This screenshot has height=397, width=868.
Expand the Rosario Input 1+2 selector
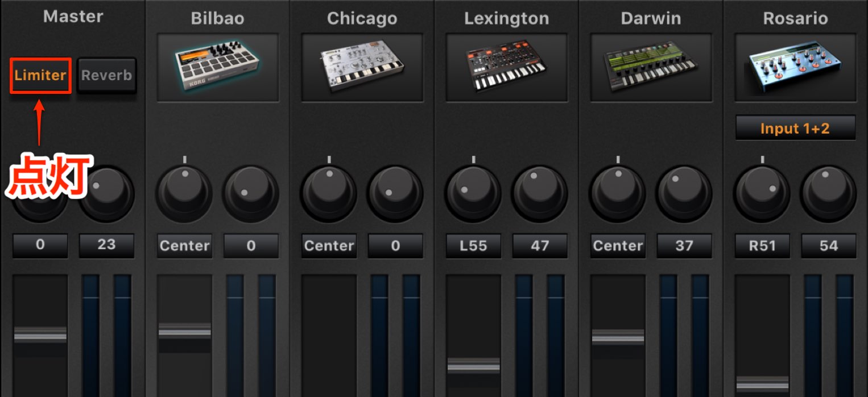[x=795, y=128]
